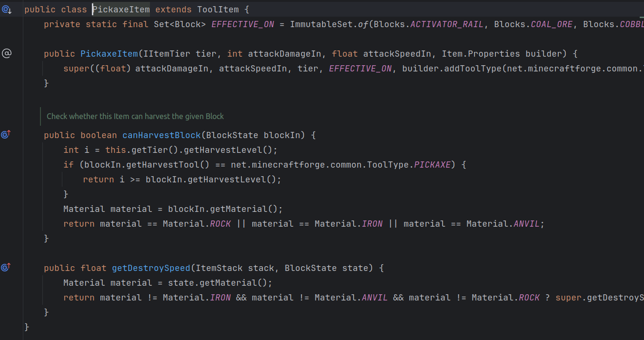Click the PickaxeItem class name in declaration
This screenshot has width=644, height=340.
pos(121,10)
